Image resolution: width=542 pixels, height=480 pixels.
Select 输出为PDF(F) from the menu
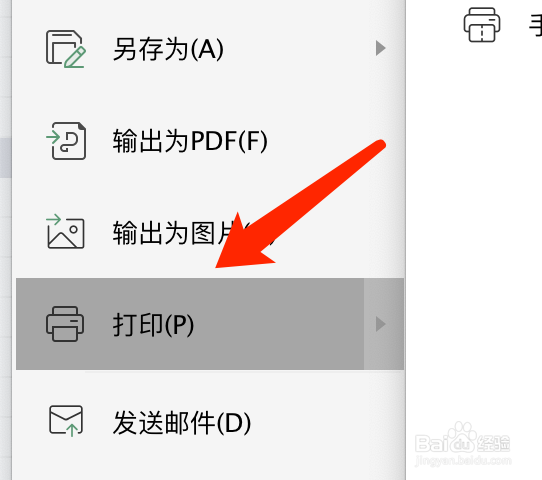pyautogui.click(x=208, y=141)
